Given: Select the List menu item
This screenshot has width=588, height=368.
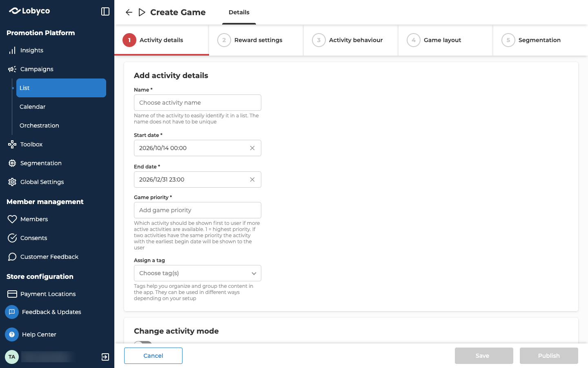Looking at the screenshot, I should [x=61, y=88].
